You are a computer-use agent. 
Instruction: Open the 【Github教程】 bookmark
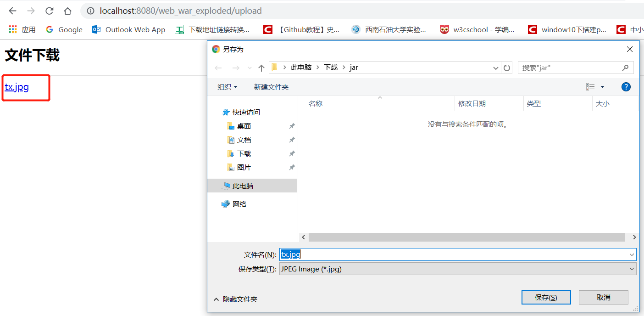click(x=301, y=29)
